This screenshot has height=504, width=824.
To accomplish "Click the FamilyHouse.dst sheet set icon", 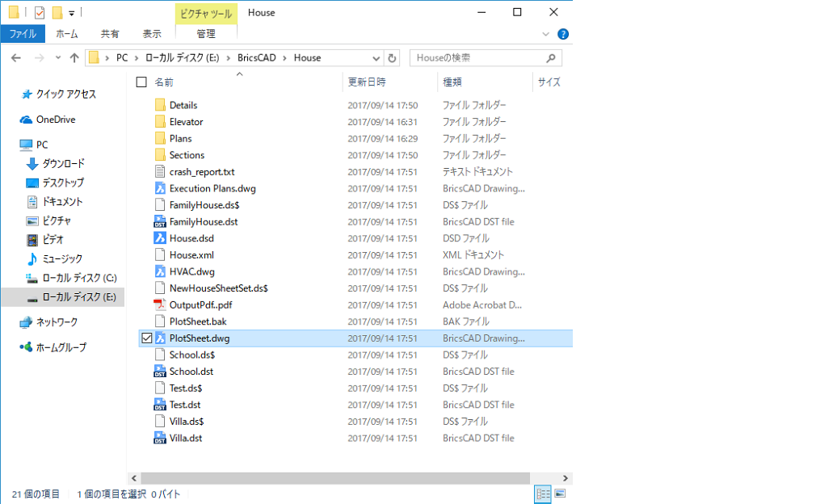I will click(160, 222).
